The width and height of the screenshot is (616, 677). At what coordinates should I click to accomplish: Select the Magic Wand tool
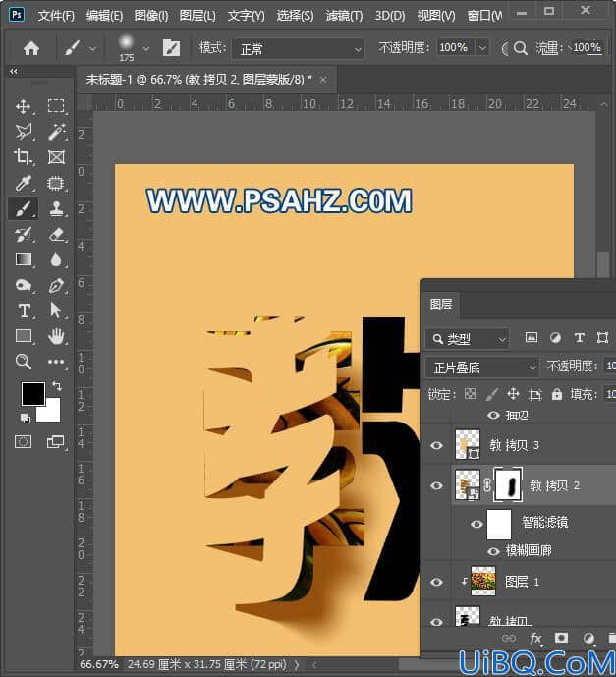(x=56, y=132)
